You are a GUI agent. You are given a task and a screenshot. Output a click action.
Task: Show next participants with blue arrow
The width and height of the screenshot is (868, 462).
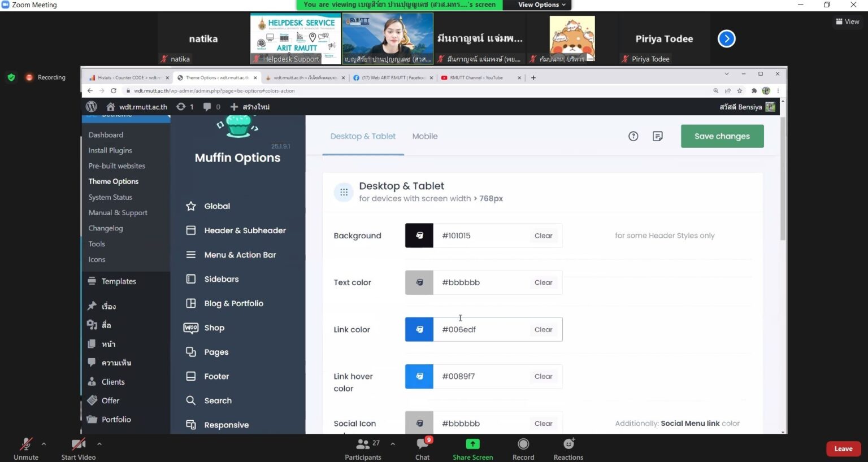pos(727,39)
